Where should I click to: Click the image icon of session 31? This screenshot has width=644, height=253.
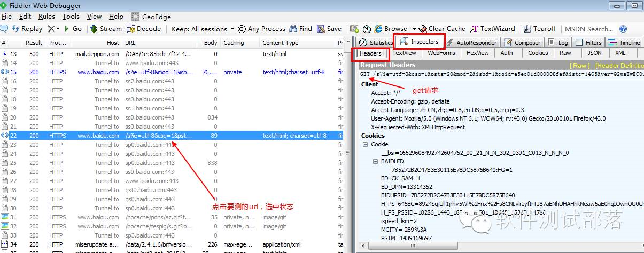[4, 217]
